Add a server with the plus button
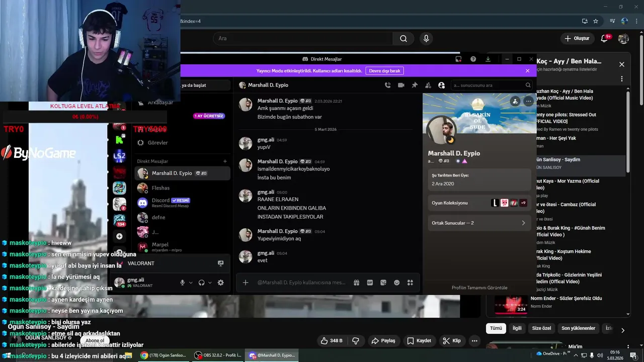The width and height of the screenshot is (644, 362). coord(119,236)
